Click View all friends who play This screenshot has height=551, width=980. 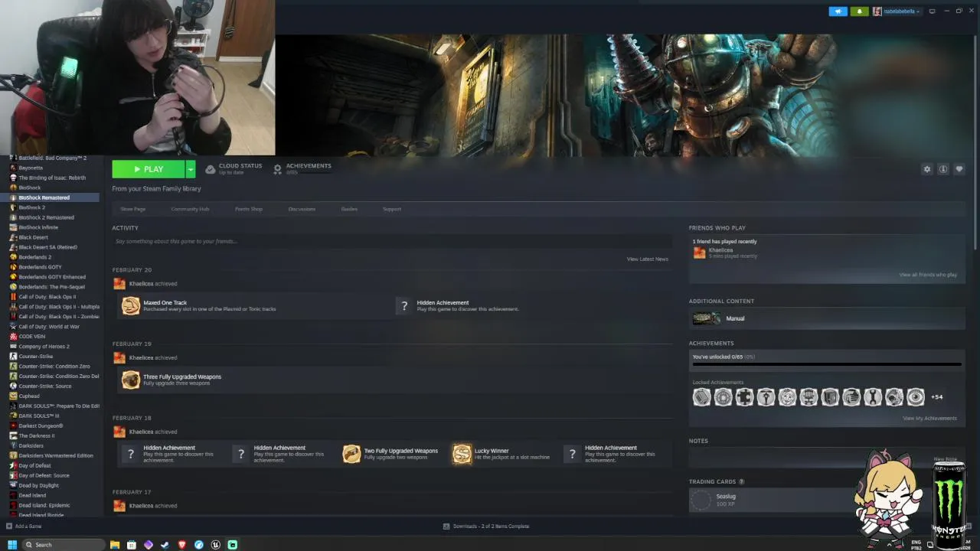(928, 275)
